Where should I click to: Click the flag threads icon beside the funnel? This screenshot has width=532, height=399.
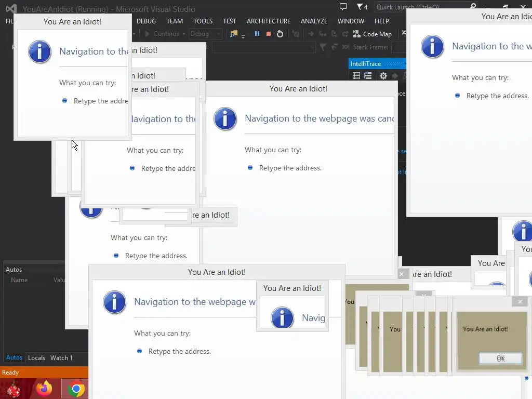[x=334, y=47]
